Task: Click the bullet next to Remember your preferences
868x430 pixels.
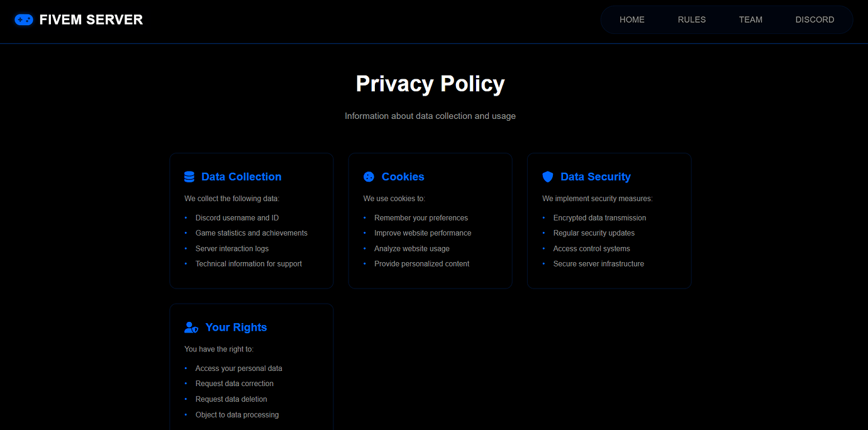Action: (x=365, y=218)
